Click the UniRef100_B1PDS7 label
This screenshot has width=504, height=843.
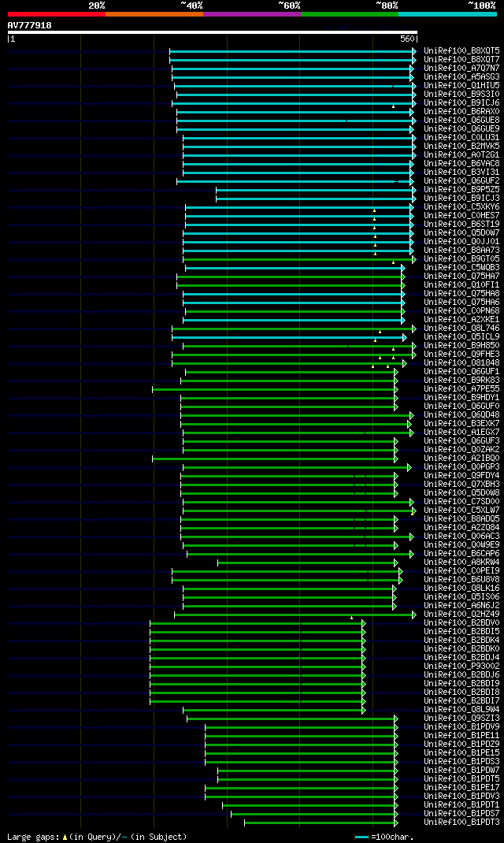[461, 813]
